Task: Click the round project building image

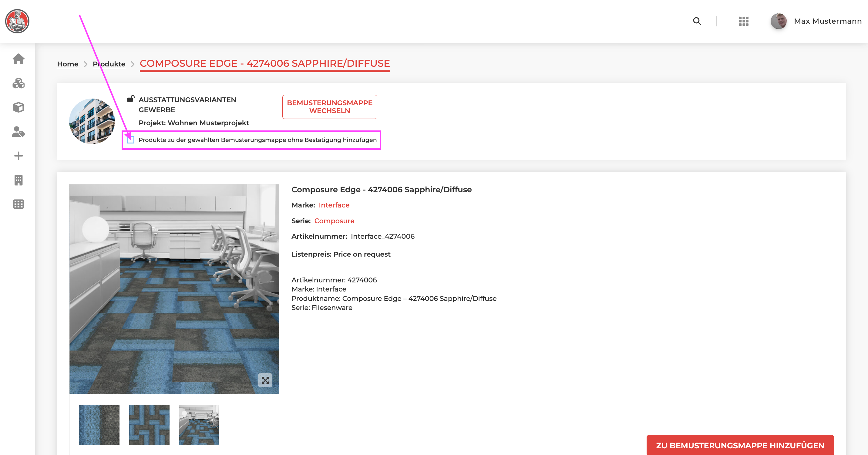Action: coord(92,121)
